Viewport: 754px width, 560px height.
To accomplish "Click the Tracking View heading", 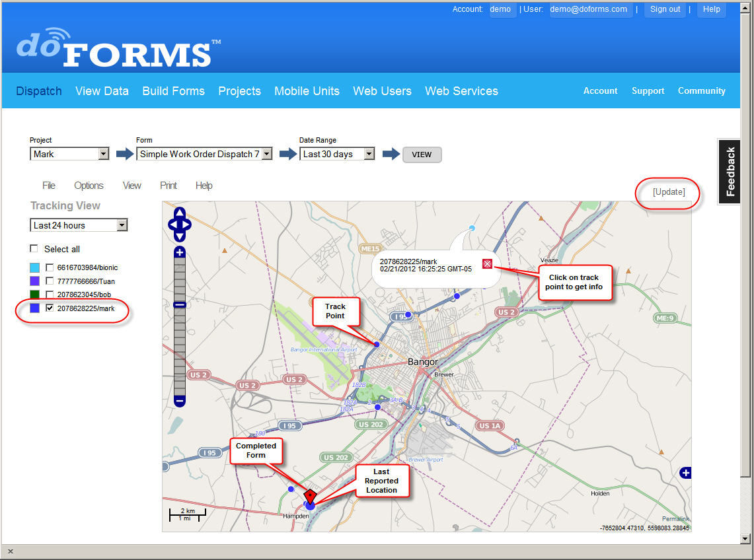I will 65,206.
